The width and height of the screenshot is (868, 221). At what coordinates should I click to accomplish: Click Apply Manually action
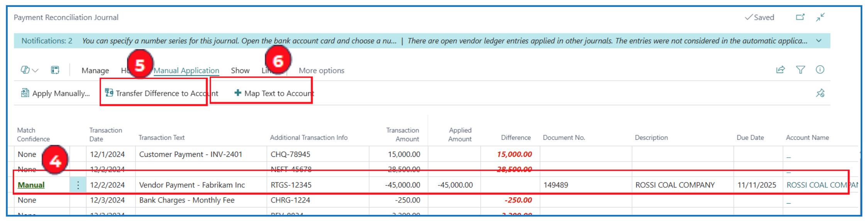click(55, 93)
